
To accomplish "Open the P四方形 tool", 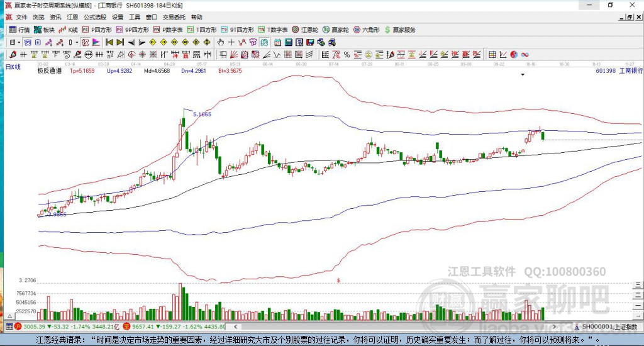I will (97, 30).
